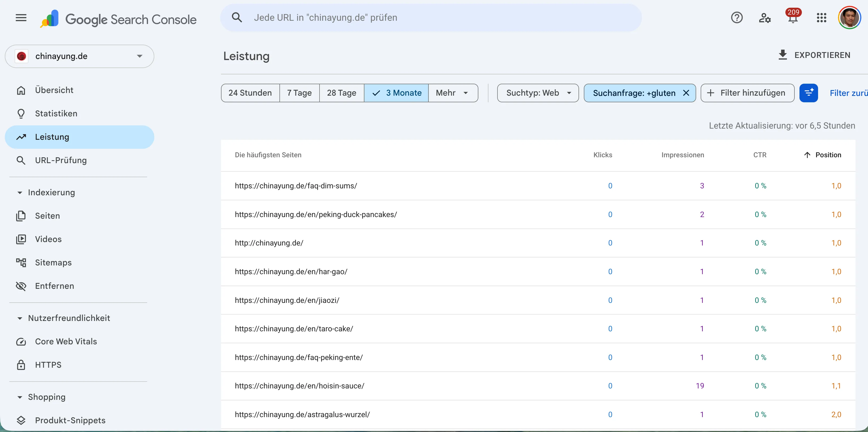Click the URL inspection search field

431,18
